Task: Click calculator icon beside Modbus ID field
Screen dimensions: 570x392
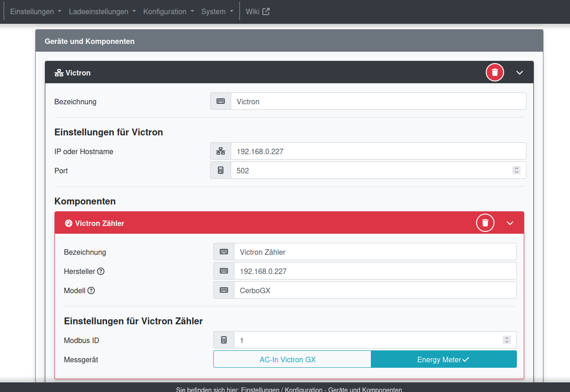Action: click(224, 340)
